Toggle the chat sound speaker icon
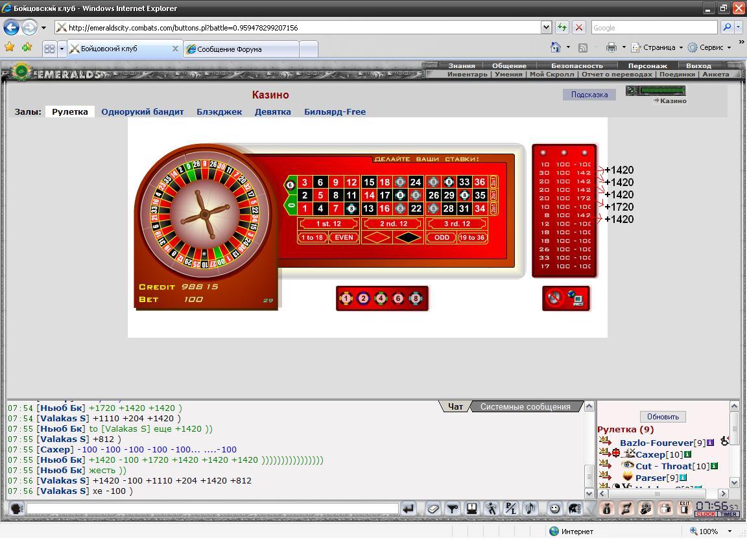 (530, 509)
